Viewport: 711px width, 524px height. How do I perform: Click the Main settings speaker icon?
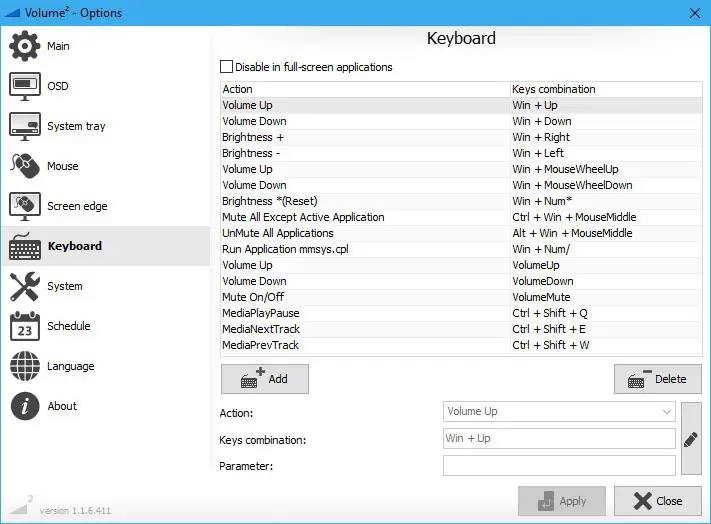click(24, 46)
